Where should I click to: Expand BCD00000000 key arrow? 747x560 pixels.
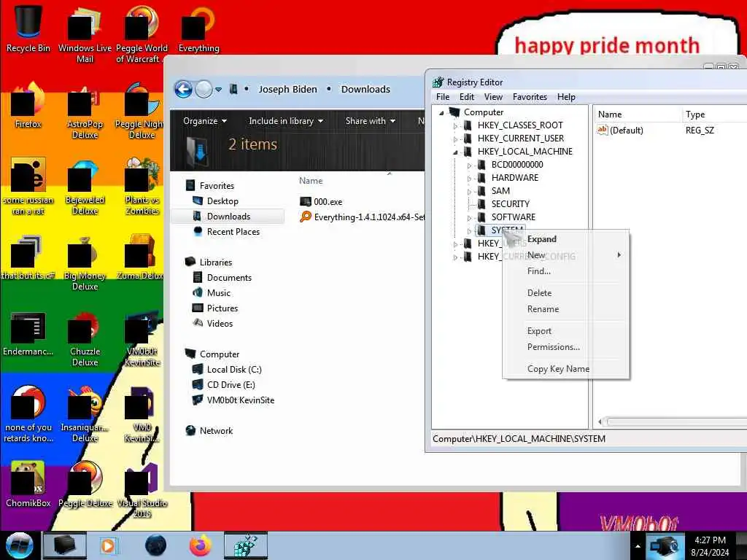[469, 166]
